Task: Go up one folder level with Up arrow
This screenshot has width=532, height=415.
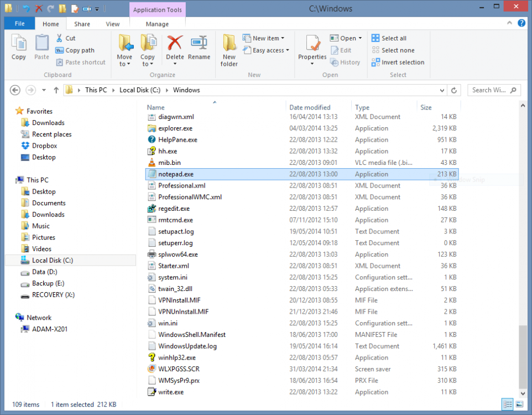Action: pyautogui.click(x=56, y=90)
